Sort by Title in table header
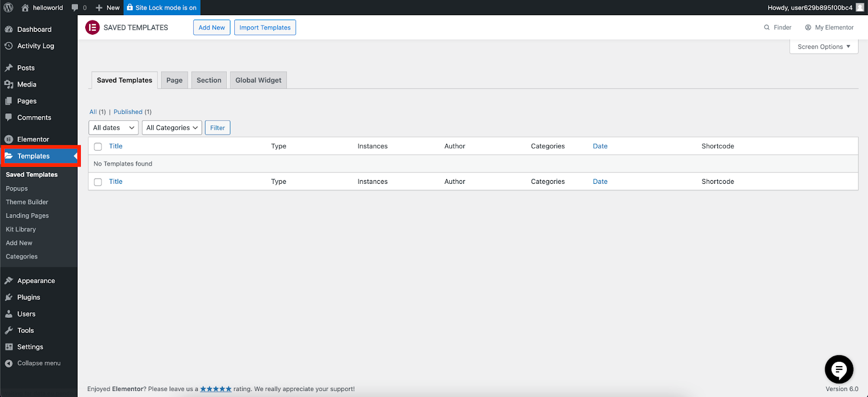The image size is (868, 397). pyautogui.click(x=116, y=146)
